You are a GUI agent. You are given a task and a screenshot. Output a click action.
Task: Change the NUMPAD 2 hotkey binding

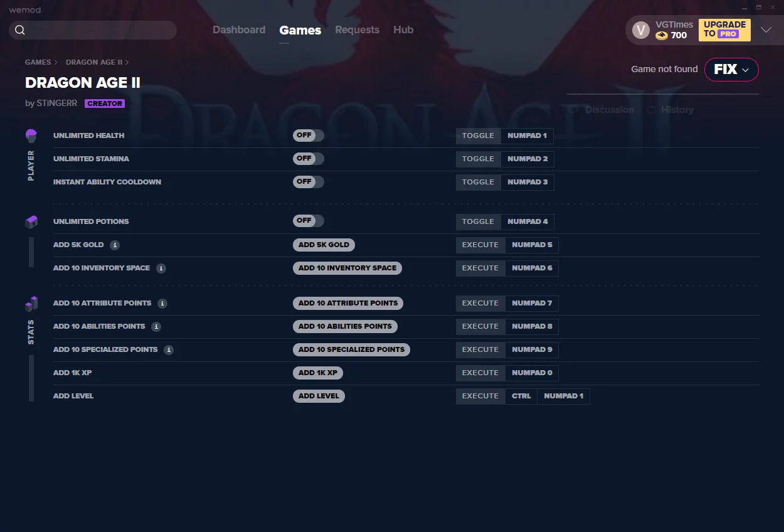[x=527, y=159]
